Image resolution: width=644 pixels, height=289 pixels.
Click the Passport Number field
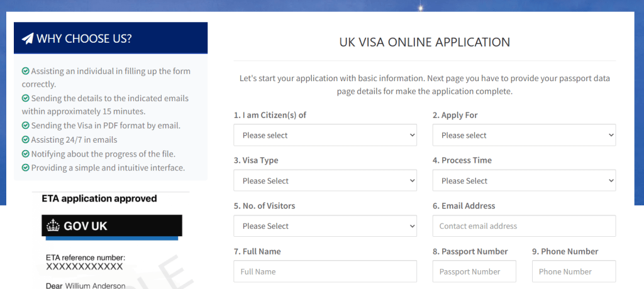tap(474, 271)
